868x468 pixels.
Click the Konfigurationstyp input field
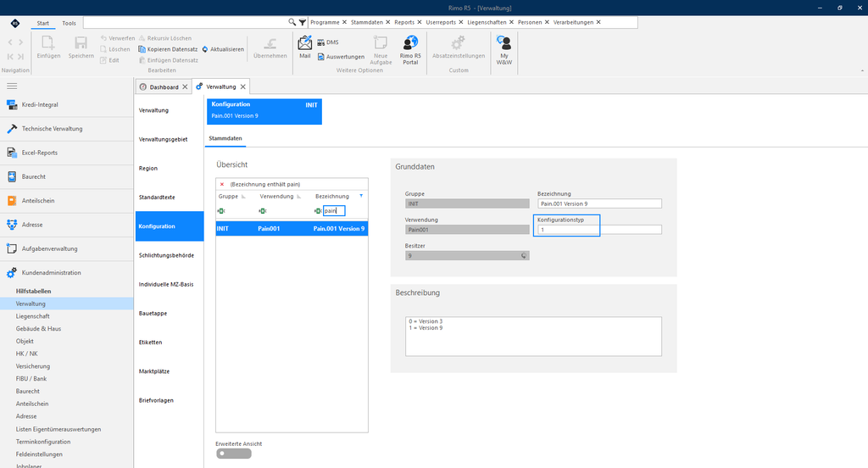(x=599, y=230)
